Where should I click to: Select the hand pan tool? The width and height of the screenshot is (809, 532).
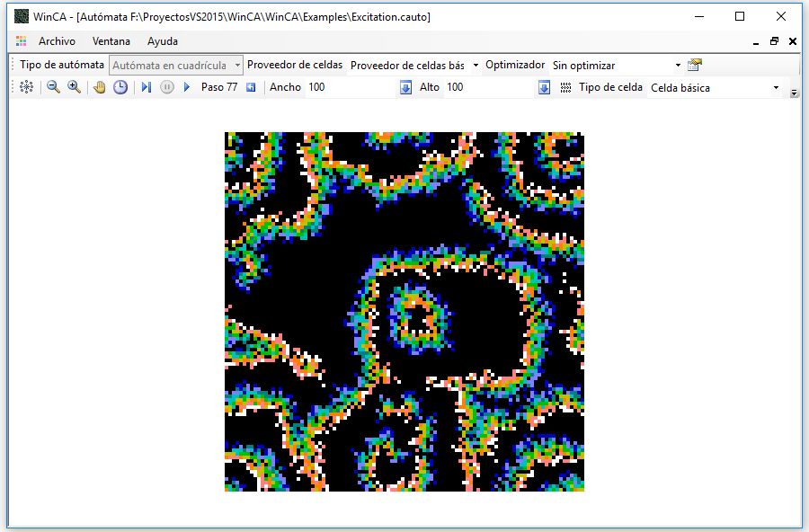pos(99,87)
